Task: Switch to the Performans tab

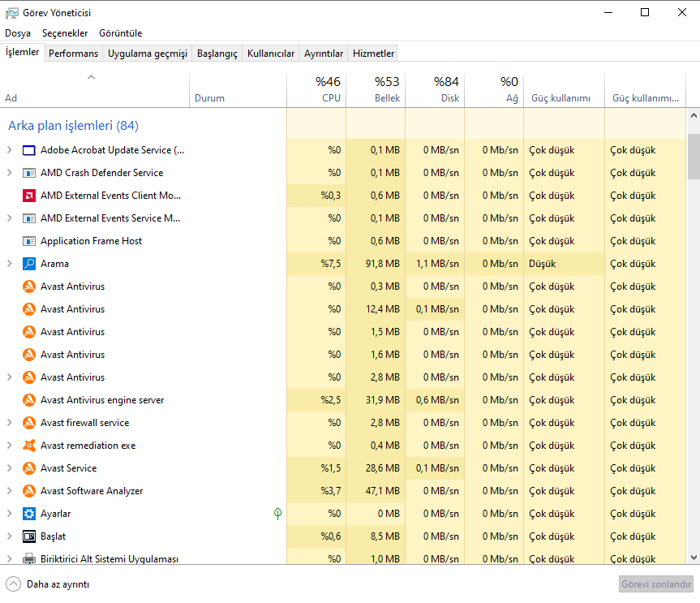Action: [73, 54]
